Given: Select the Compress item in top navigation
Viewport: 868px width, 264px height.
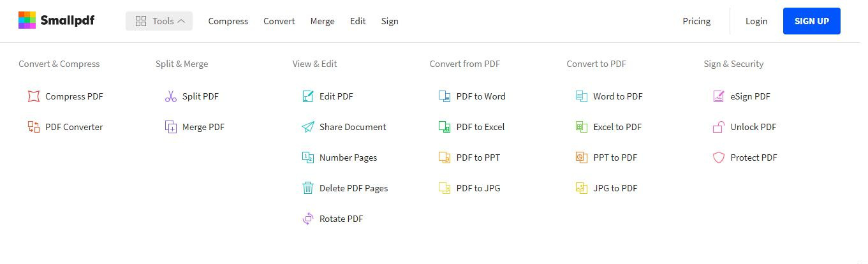Looking at the screenshot, I should 228,21.
